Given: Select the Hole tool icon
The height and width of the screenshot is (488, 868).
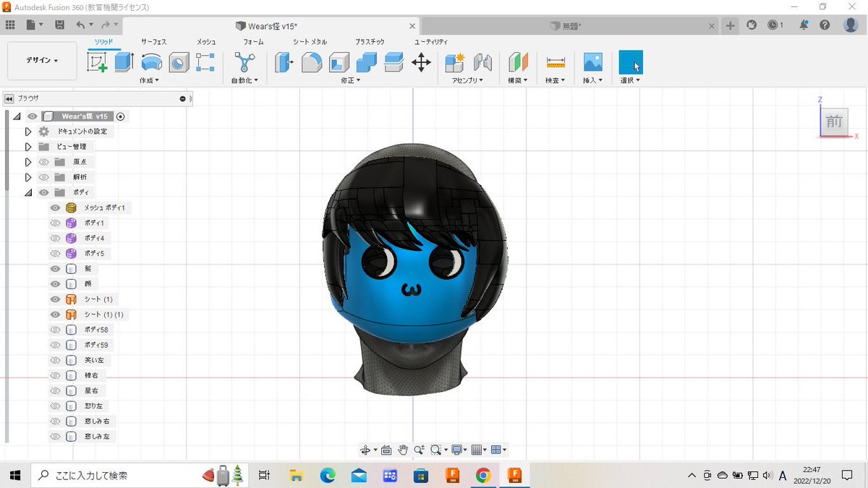Looking at the screenshot, I should [179, 63].
